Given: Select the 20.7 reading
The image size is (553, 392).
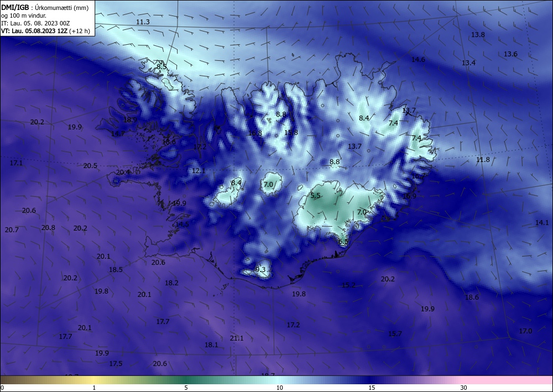Looking at the screenshot, I should [x=12, y=229].
